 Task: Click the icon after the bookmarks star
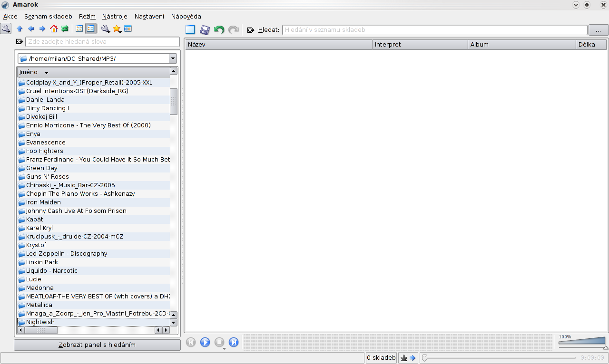[x=128, y=29]
